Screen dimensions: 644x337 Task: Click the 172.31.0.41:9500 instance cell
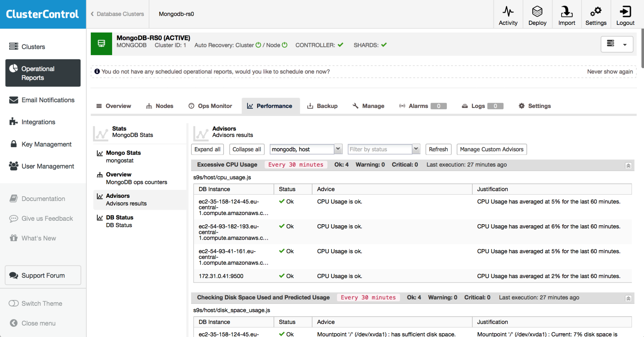coord(221,276)
